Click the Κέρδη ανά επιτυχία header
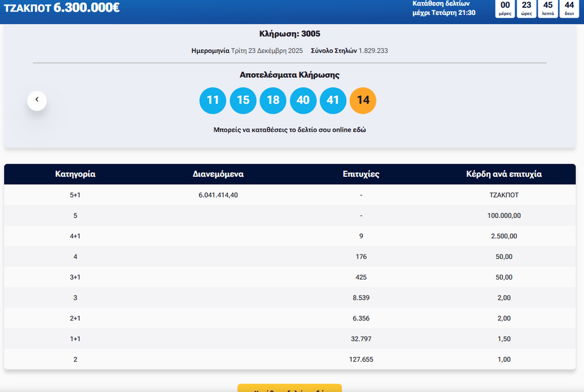This screenshot has width=584, height=392. (x=504, y=174)
